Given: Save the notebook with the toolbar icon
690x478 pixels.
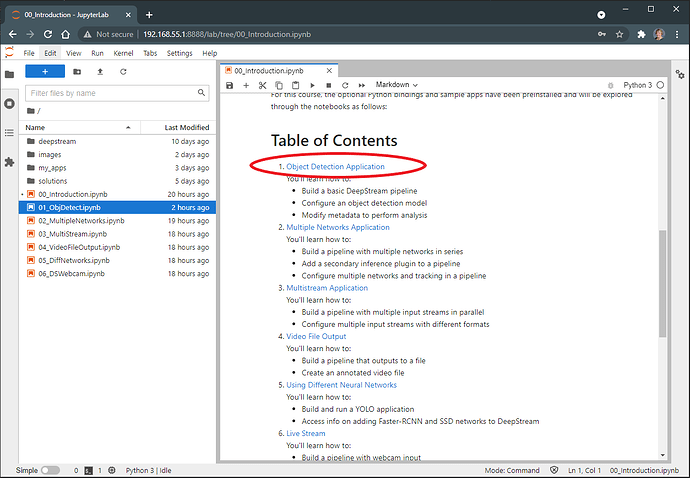Looking at the screenshot, I should 230,85.
